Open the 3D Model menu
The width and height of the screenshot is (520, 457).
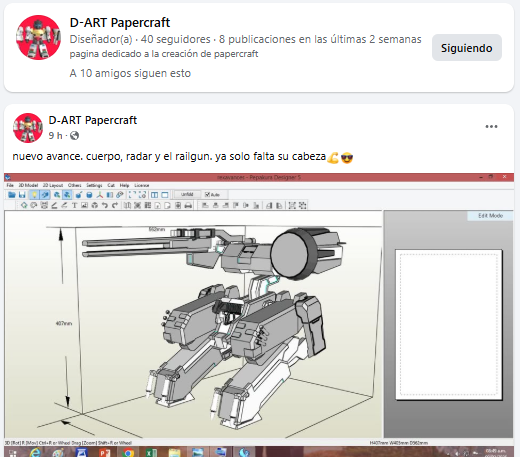(x=28, y=185)
